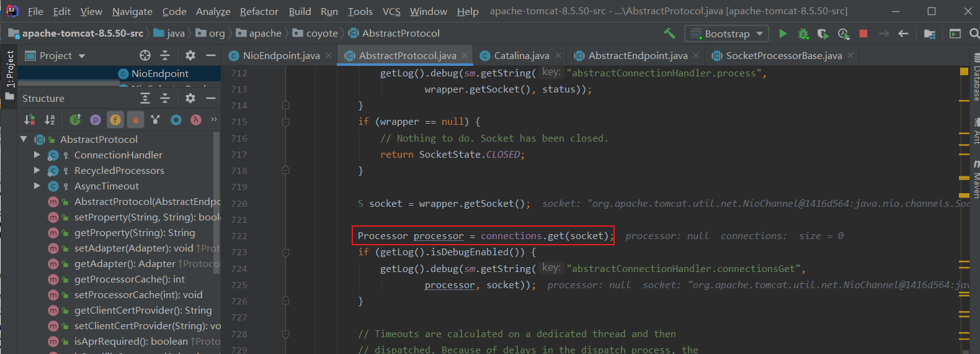This screenshot has width=980, height=354.
Task: Open the File menu
Action: pos(35,11)
